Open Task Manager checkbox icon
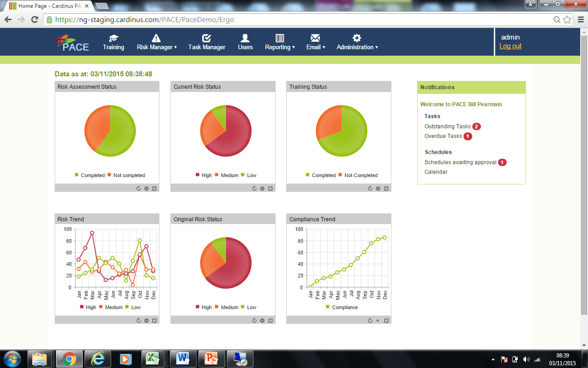The image size is (588, 368). pyautogui.click(x=207, y=38)
